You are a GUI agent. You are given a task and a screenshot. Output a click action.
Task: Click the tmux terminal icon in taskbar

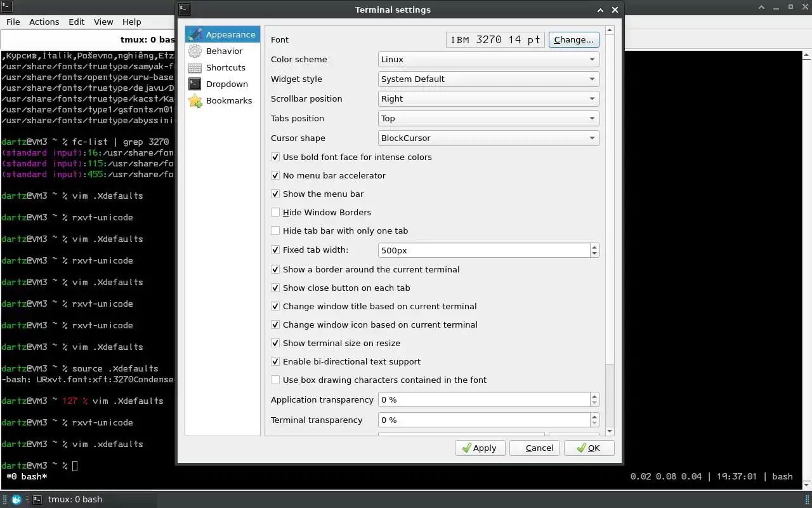pos(37,499)
